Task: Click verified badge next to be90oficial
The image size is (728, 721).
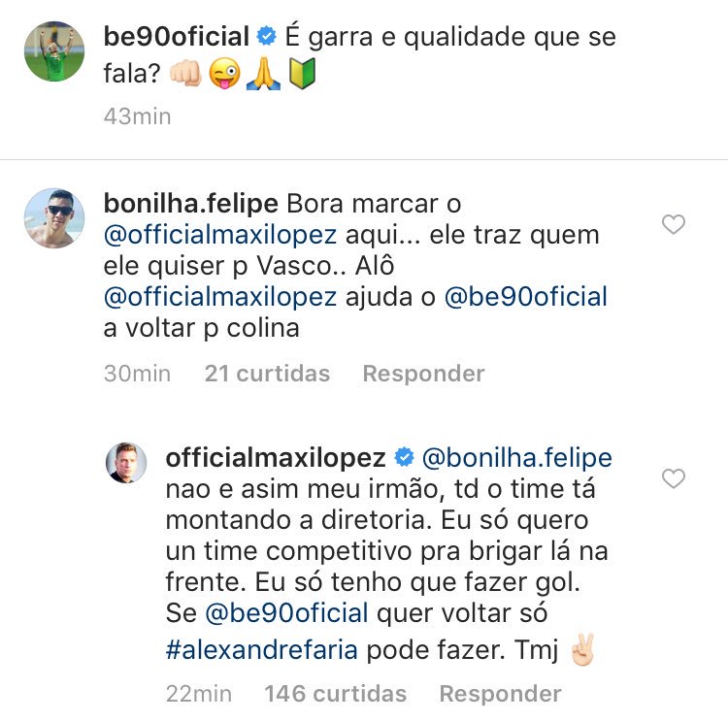Action: pos(266,38)
